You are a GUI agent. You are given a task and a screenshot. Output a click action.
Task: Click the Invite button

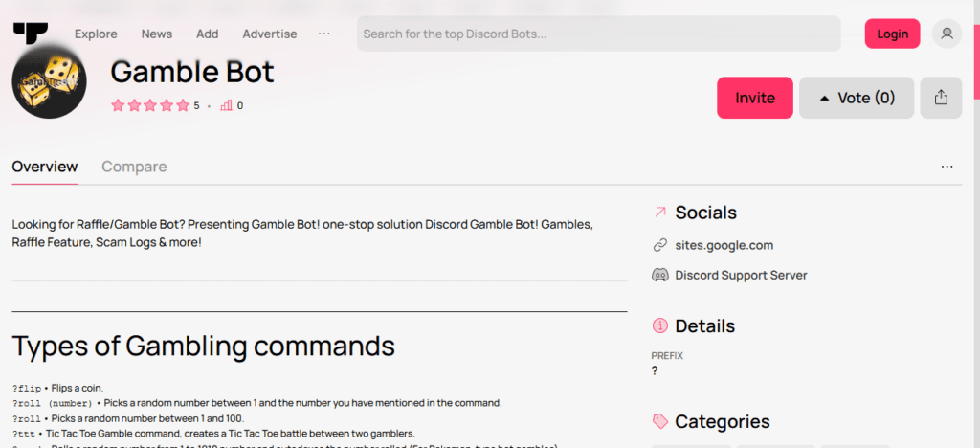755,98
